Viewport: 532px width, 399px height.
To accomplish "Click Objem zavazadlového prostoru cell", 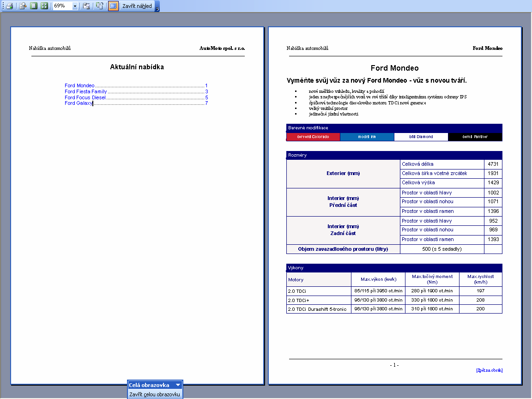I will click(344, 249).
